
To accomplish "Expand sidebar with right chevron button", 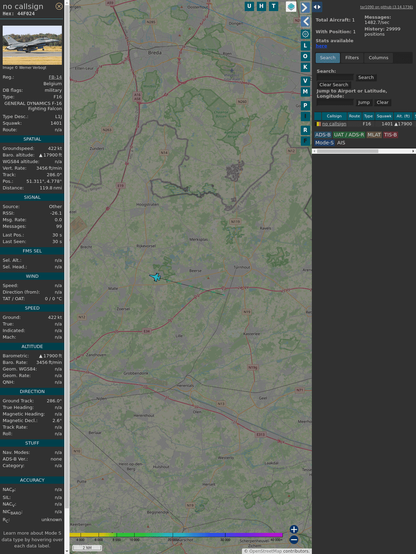I will point(305,7).
